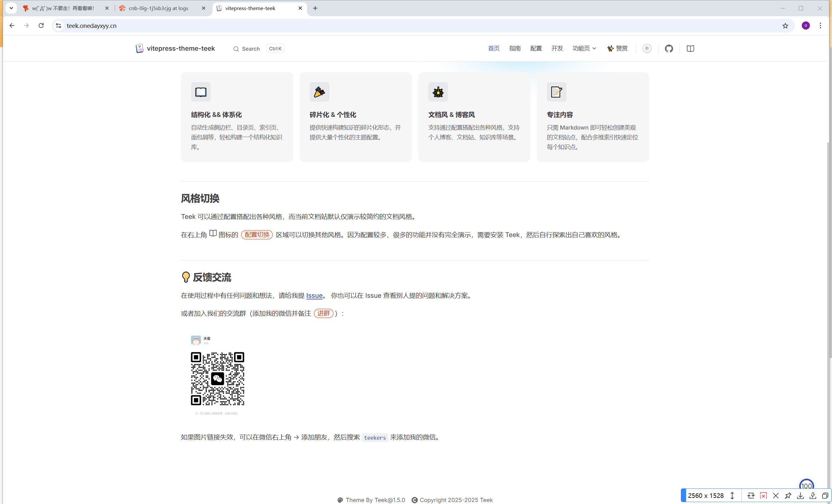Click the quick-save lightning icon
832x504 pixels.
[813, 496]
